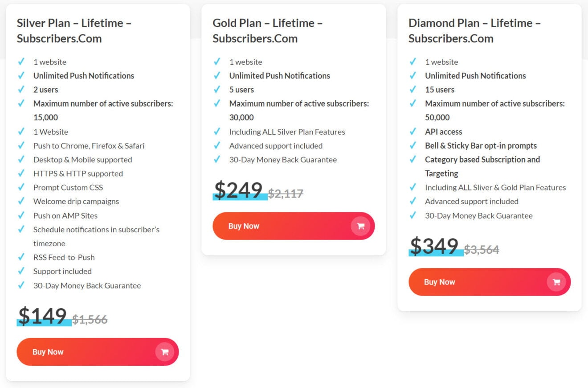Click checkmark beside API access on Diamond plan
The width and height of the screenshot is (588, 388).
pyautogui.click(x=413, y=132)
